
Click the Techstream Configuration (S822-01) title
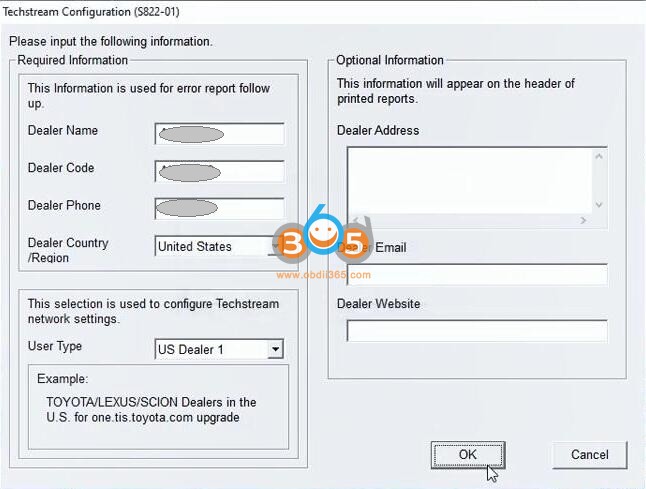tap(91, 12)
